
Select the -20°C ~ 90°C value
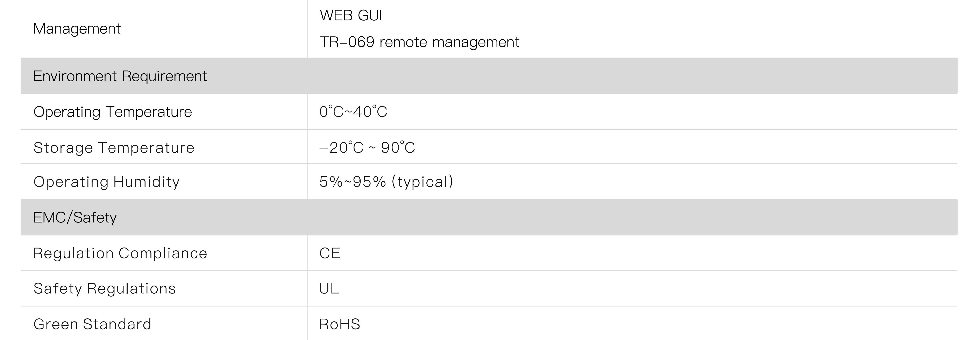pos(367,148)
